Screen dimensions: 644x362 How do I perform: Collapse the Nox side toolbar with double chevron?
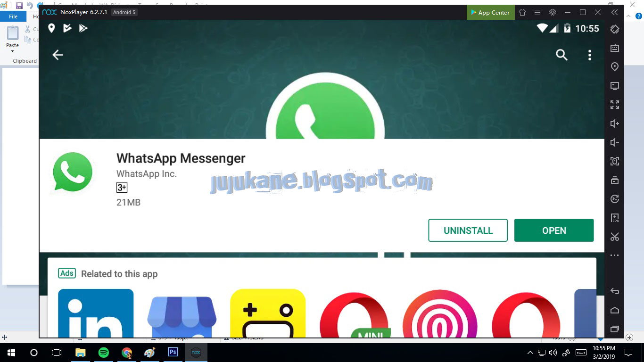pyautogui.click(x=614, y=13)
